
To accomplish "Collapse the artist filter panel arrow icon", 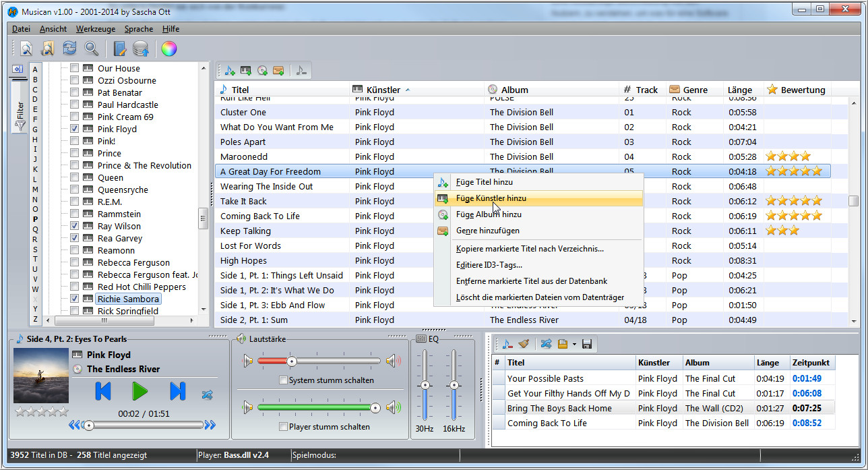I will point(18,69).
